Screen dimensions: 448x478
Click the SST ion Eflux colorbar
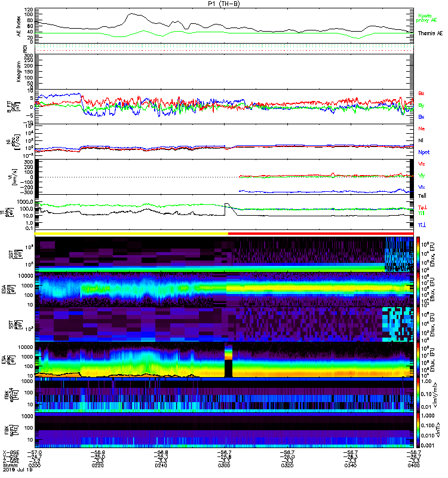pos(418,255)
